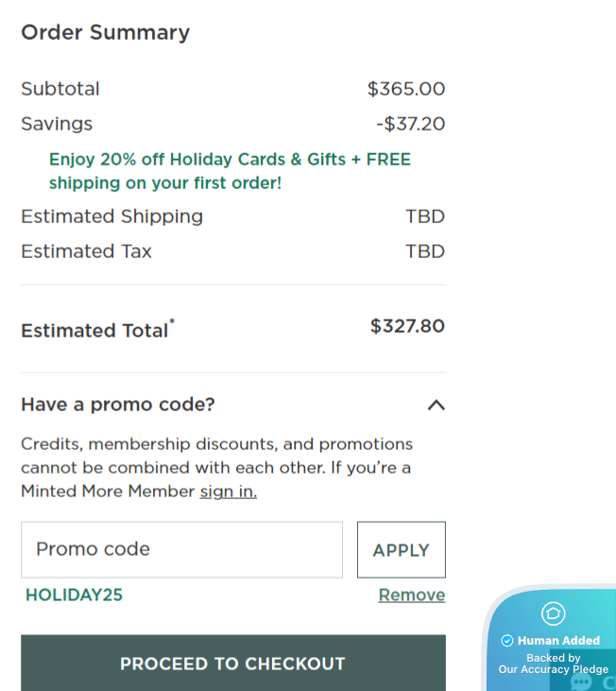Click the house icon in the badge
The width and height of the screenshot is (616, 691).
[x=553, y=613]
